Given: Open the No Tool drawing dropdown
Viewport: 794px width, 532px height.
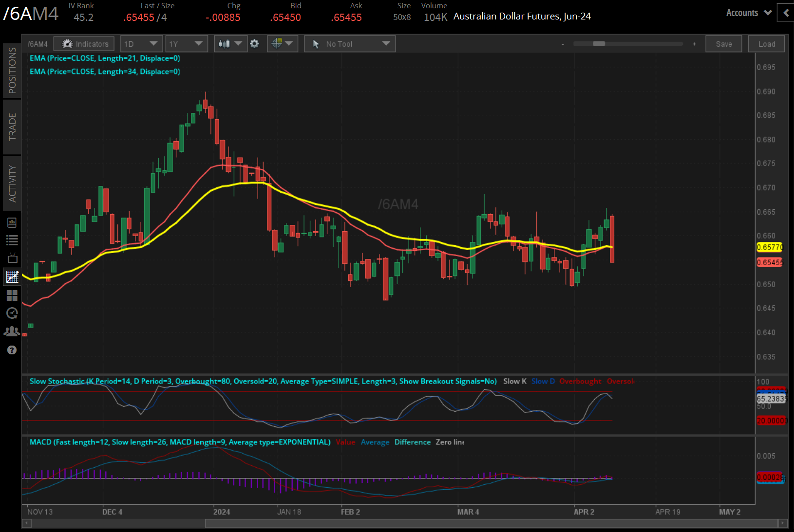Looking at the screenshot, I should 350,44.
